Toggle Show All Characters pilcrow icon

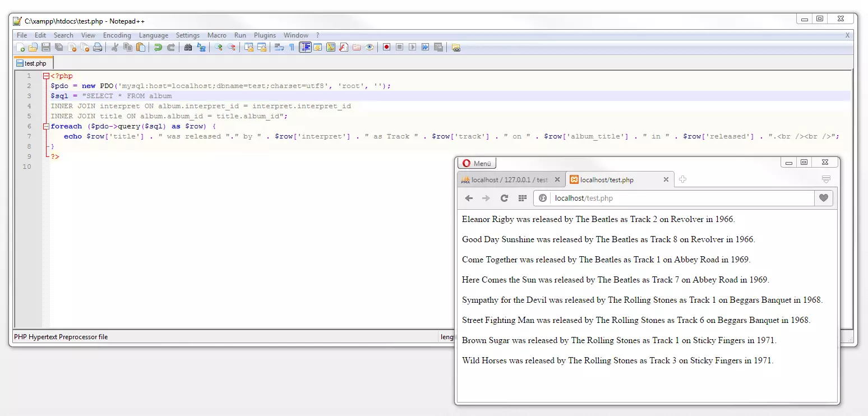point(292,48)
